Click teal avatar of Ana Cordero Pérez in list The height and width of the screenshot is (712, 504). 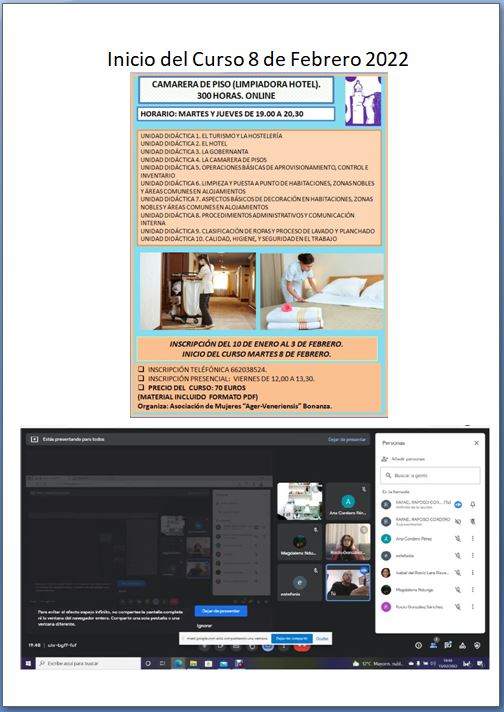pyautogui.click(x=386, y=539)
